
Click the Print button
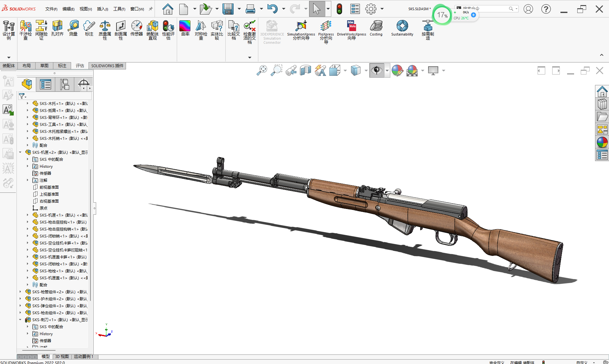pyautogui.click(x=250, y=9)
